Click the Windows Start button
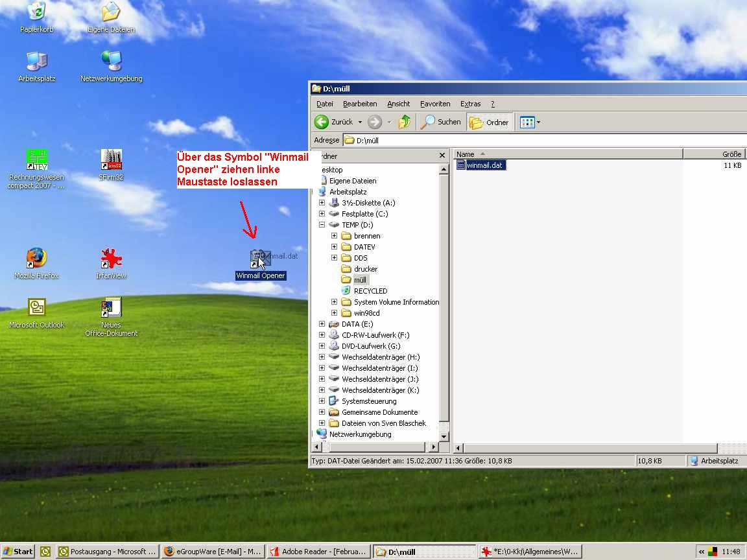This screenshot has width=747, height=560. click(18, 552)
